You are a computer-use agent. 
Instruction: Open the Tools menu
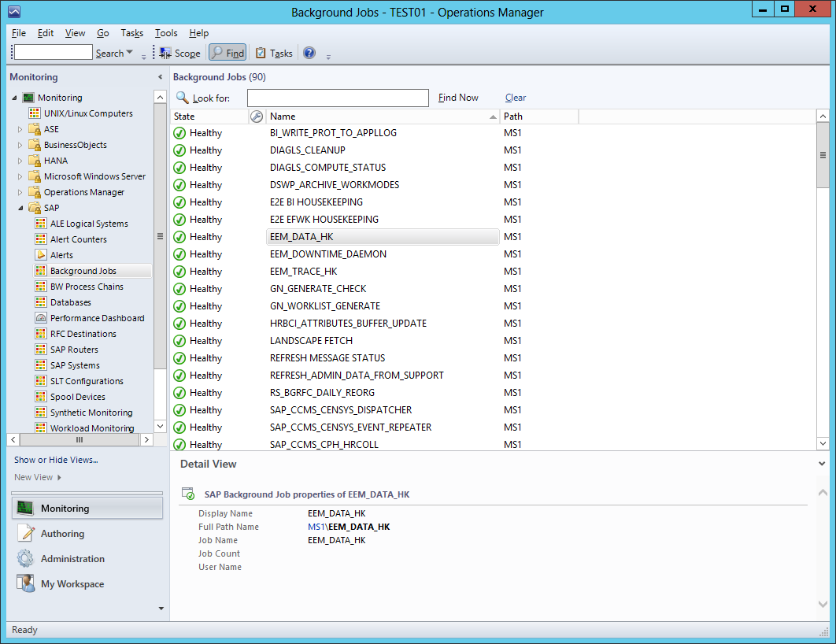tap(166, 33)
